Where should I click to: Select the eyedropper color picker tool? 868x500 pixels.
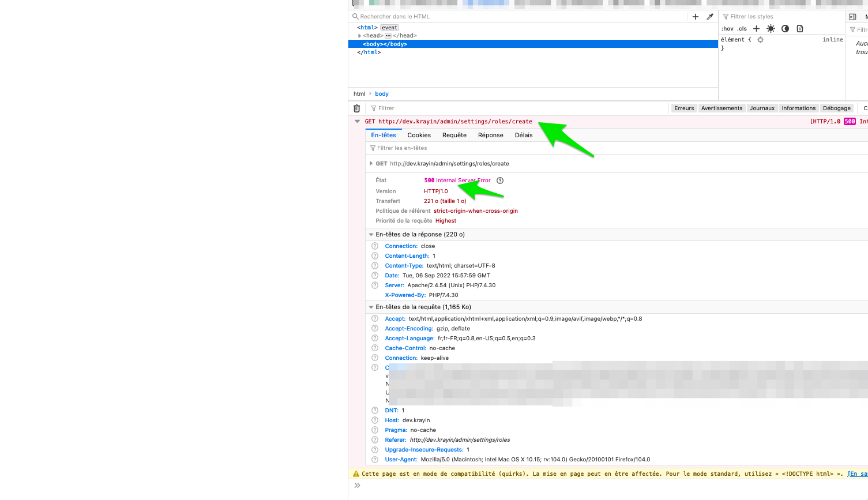pyautogui.click(x=710, y=16)
